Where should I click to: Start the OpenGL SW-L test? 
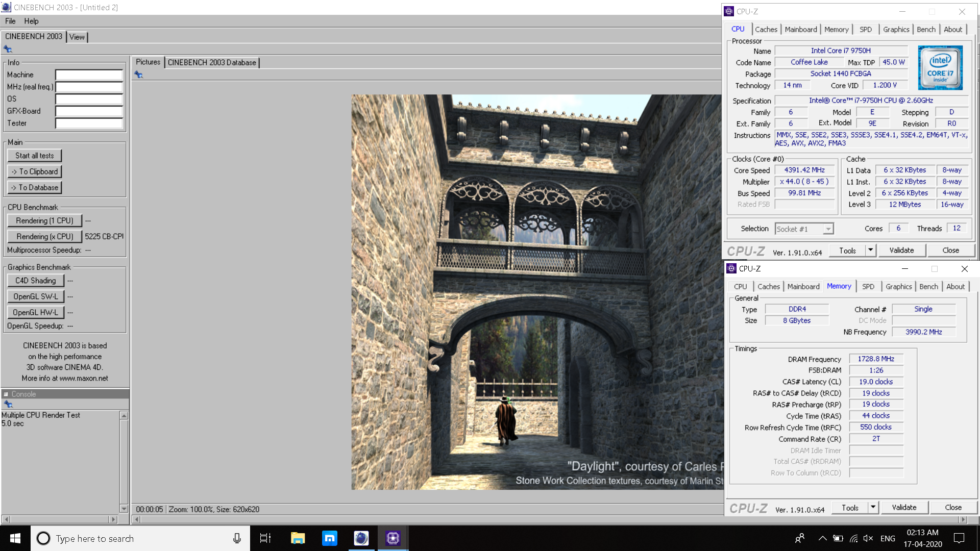pos(36,296)
